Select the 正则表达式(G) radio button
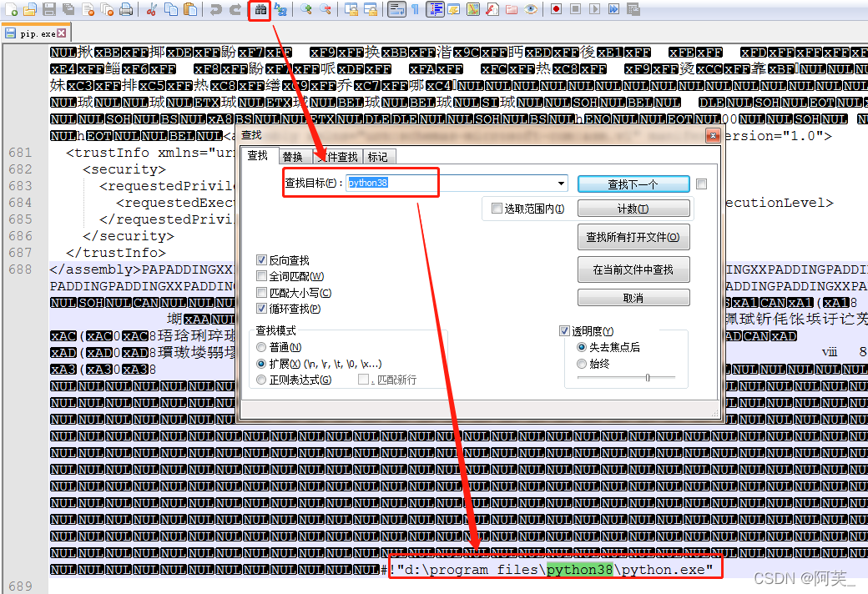The height and width of the screenshot is (594, 868). [261, 380]
